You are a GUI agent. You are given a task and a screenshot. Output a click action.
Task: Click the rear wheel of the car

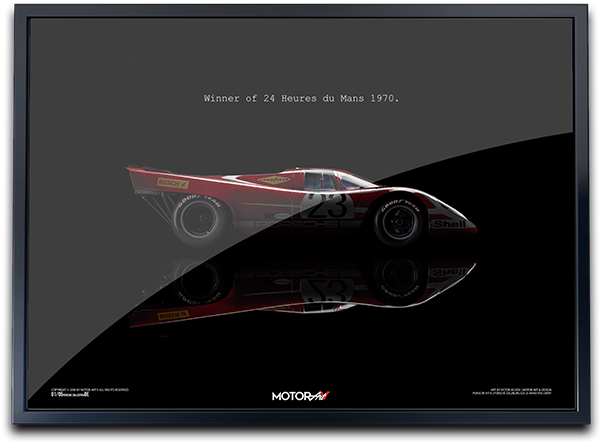click(199, 220)
